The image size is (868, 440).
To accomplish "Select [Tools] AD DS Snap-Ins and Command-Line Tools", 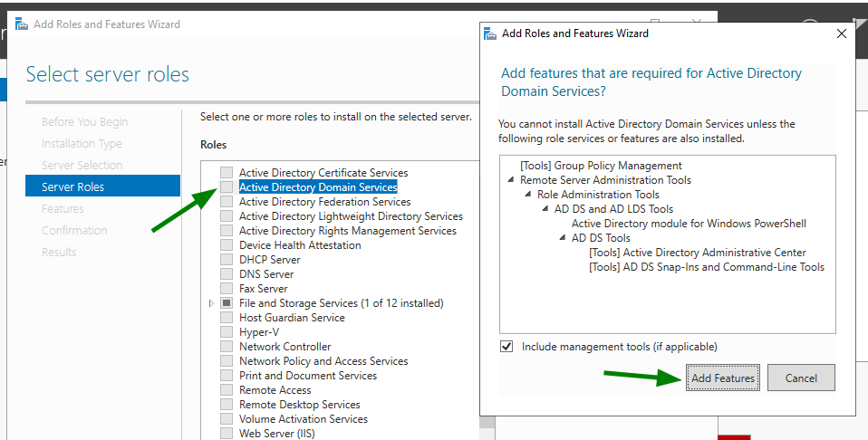I will click(x=707, y=267).
